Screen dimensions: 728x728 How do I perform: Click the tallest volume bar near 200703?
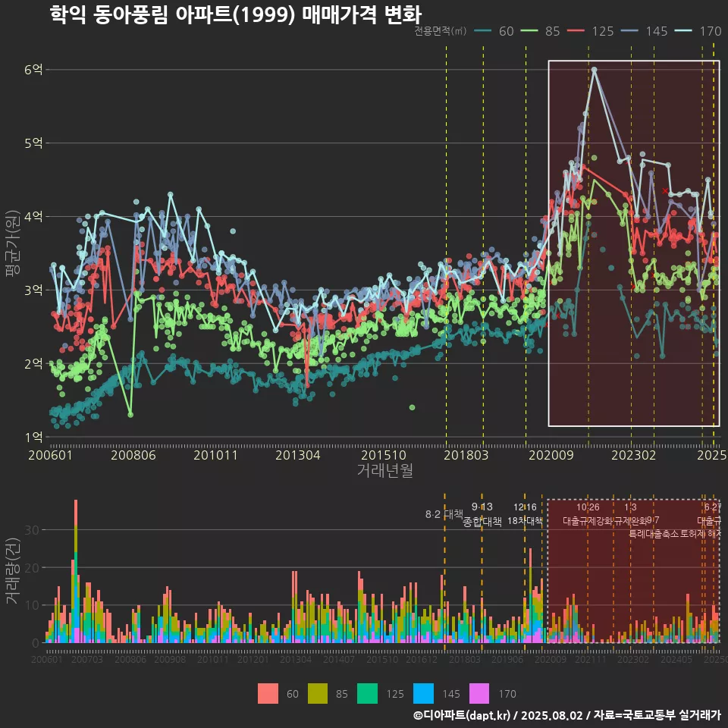[76, 571]
